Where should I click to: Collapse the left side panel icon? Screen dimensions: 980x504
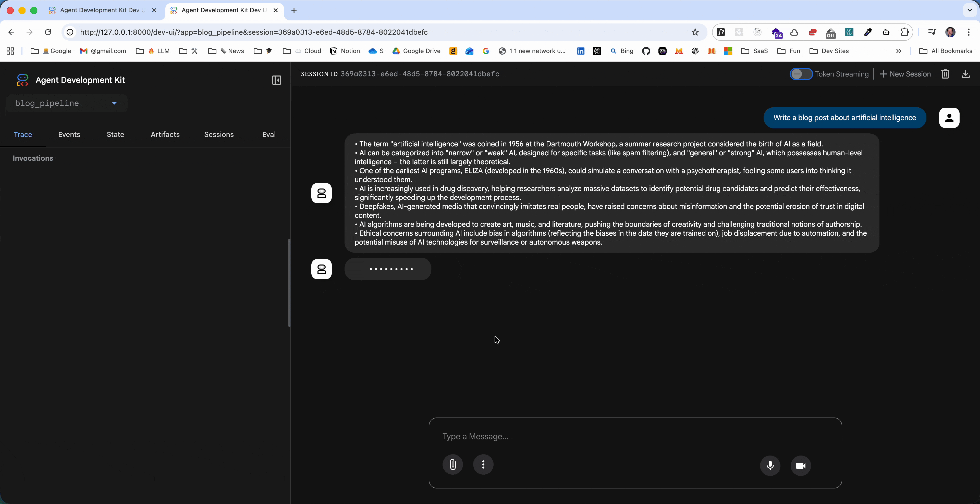tap(277, 80)
